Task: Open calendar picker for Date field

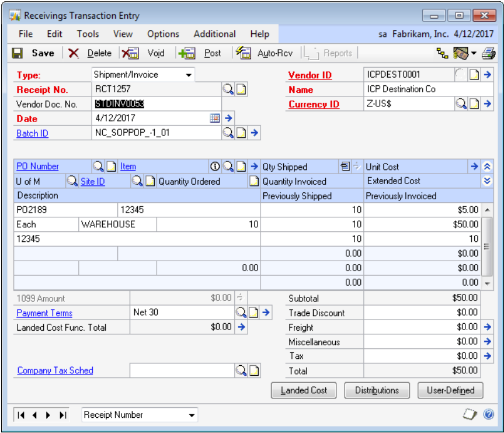Action: pos(215,118)
